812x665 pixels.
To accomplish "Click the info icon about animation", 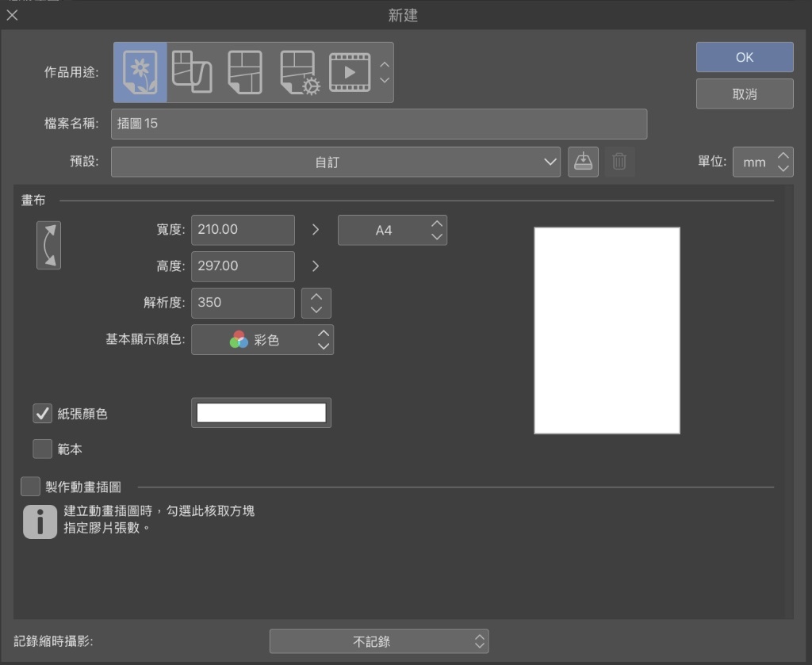I will (40, 522).
